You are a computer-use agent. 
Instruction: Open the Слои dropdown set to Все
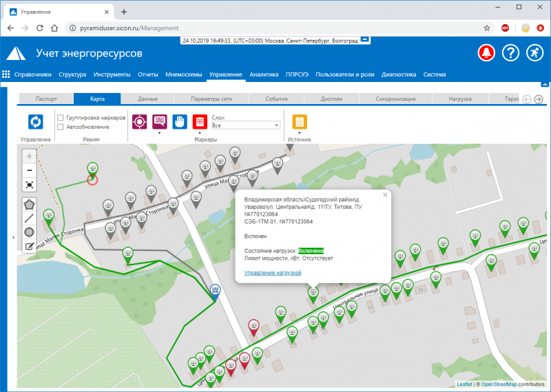tap(245, 126)
